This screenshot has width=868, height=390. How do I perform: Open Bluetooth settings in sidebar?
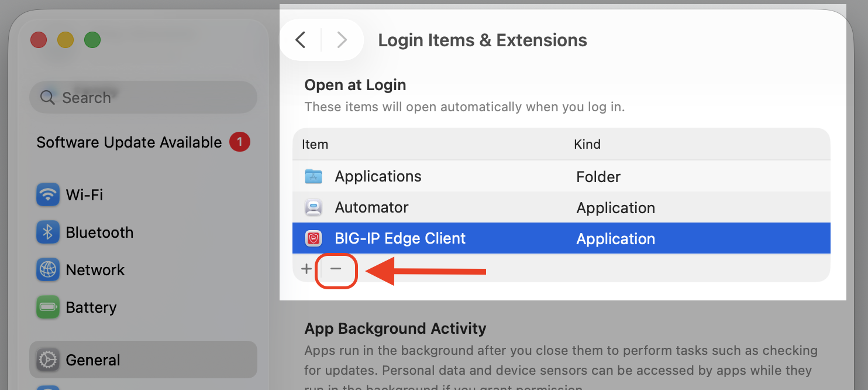pos(143,232)
